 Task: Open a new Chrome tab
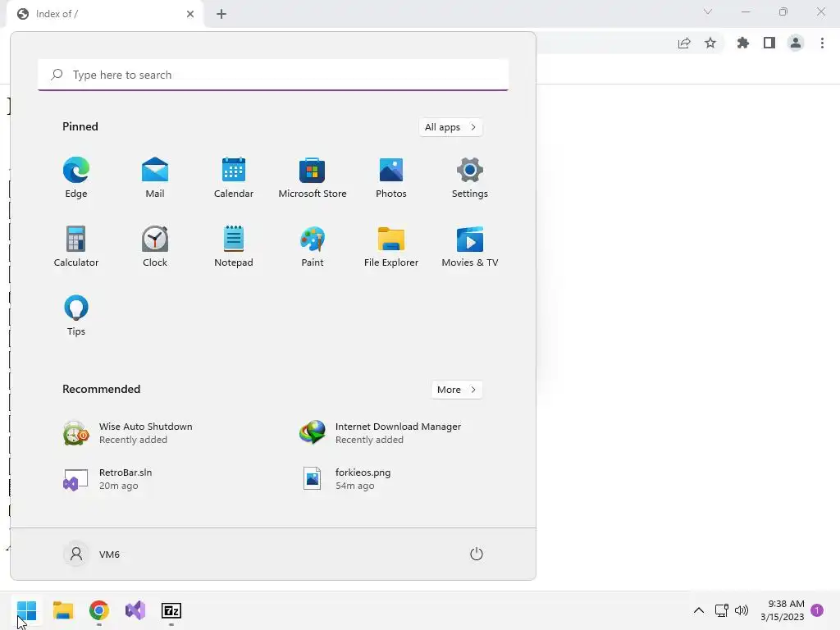[x=221, y=14]
